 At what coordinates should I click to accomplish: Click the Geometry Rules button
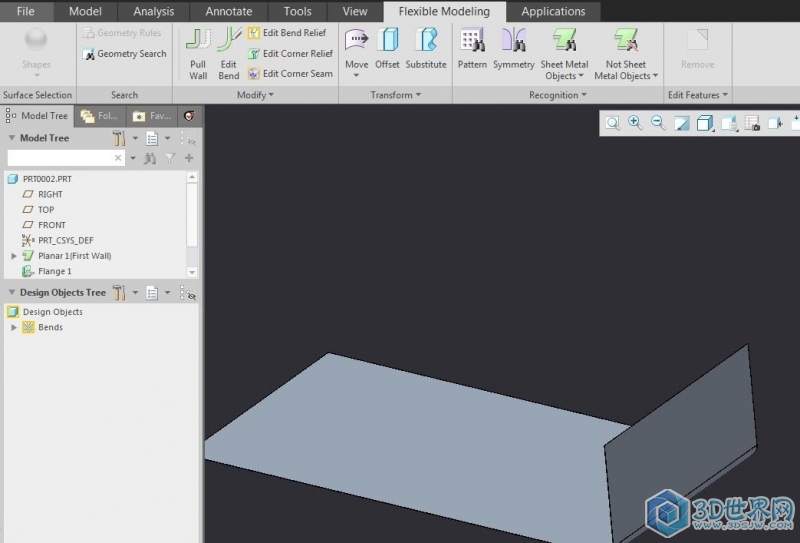click(122, 33)
